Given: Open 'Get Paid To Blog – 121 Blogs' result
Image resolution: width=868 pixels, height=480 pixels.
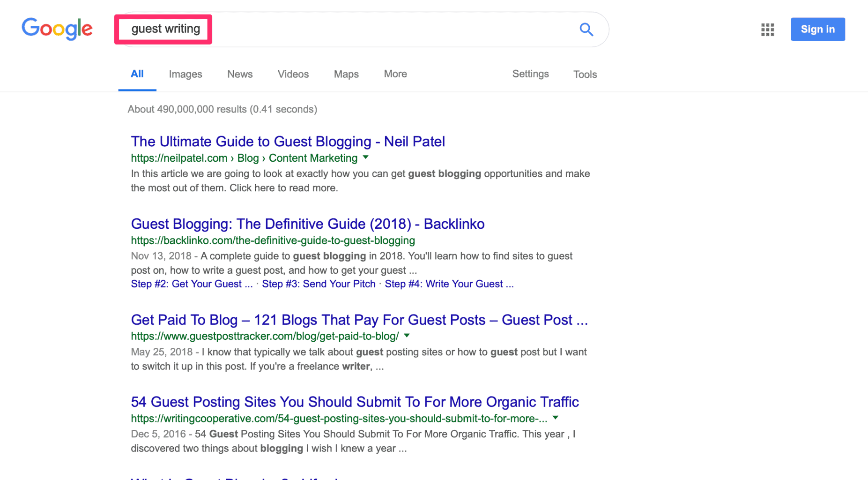Looking at the screenshot, I should [x=359, y=320].
